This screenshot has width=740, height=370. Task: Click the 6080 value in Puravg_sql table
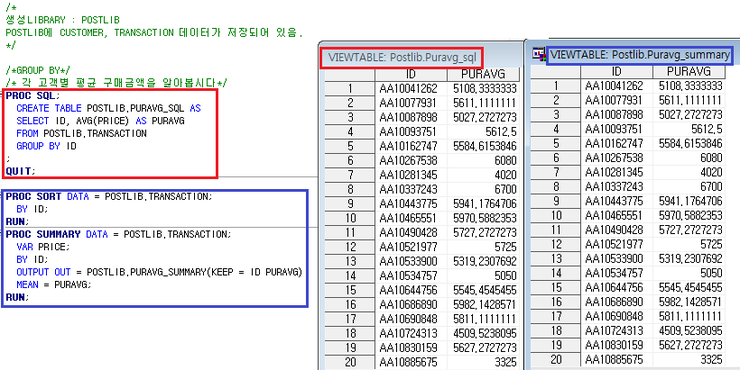coord(483,160)
